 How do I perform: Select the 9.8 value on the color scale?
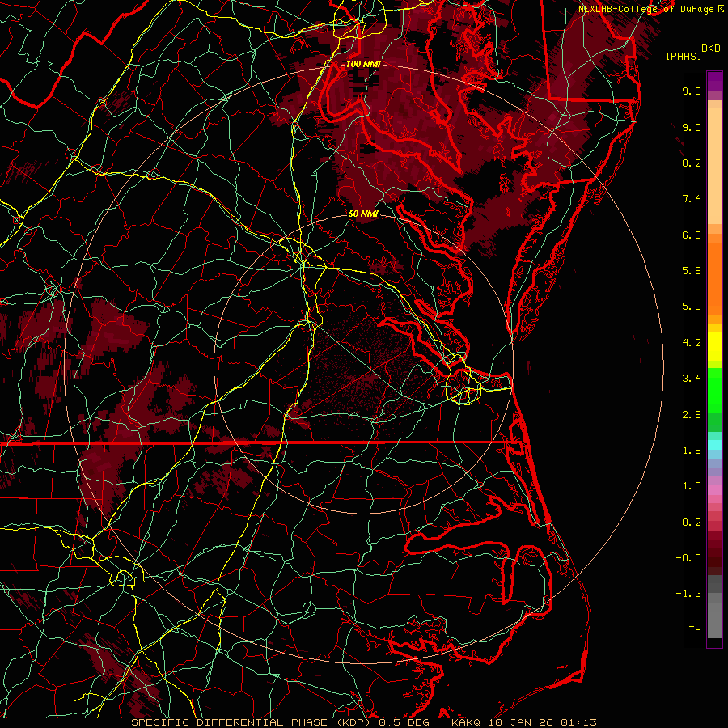pos(692,91)
